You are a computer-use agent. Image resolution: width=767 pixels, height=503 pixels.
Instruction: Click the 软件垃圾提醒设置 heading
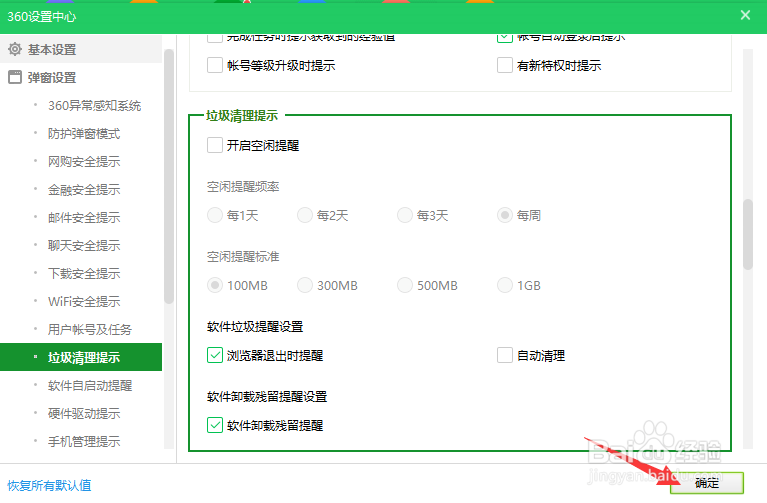pyautogui.click(x=255, y=327)
